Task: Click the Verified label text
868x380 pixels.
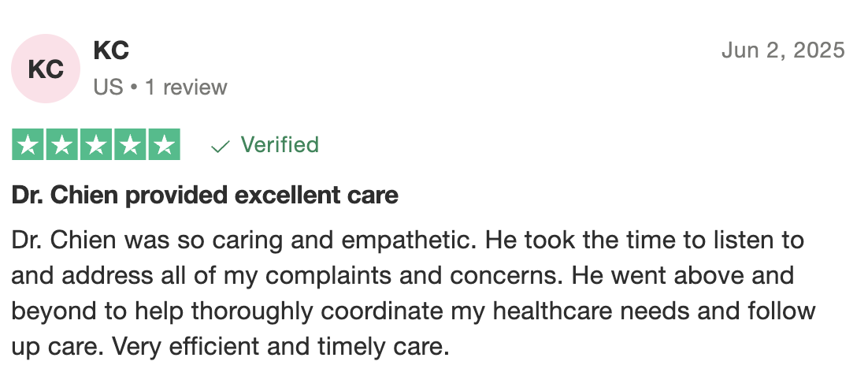Action: (x=280, y=145)
